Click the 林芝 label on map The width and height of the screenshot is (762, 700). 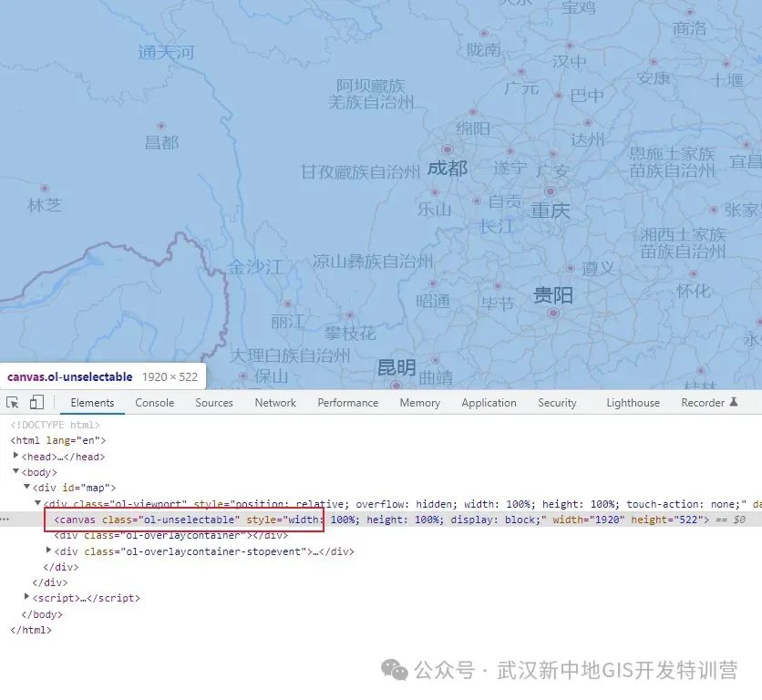45,205
